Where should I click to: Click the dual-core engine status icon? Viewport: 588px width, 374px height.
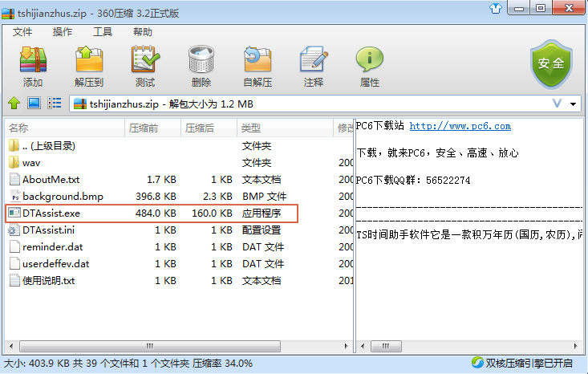coord(477,363)
